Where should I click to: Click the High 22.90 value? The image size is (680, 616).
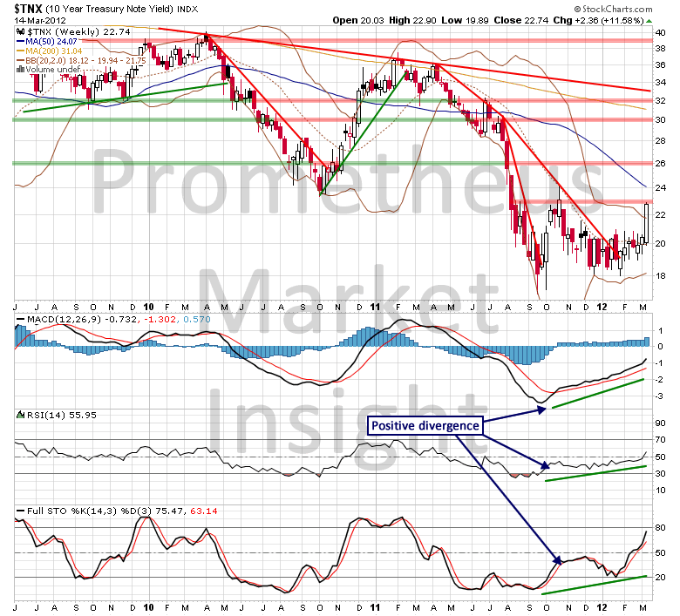click(x=412, y=20)
